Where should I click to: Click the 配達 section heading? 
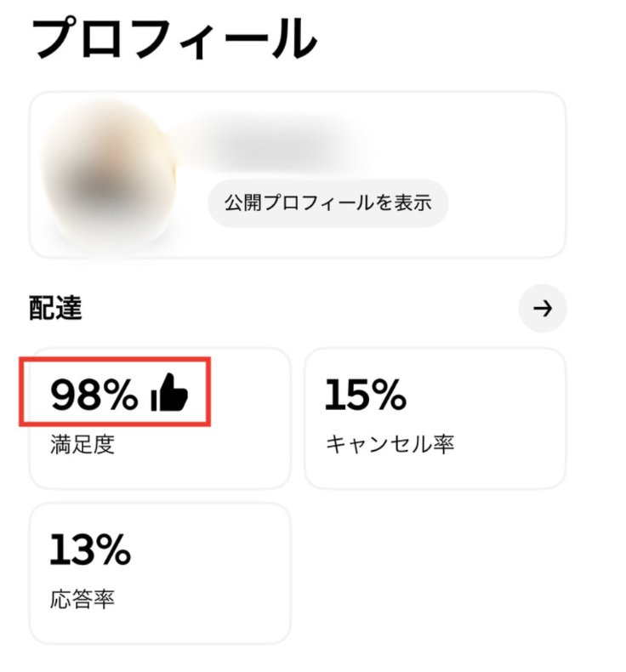click(55, 308)
